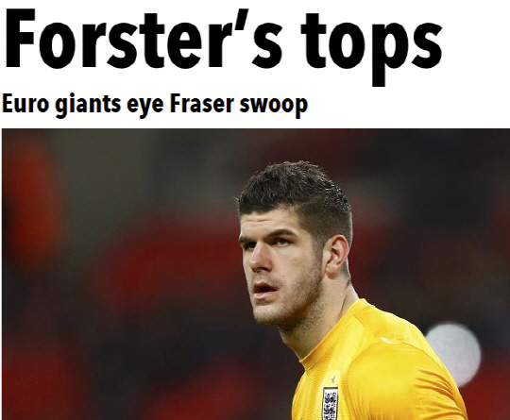Click the England crest on the jersey
The height and width of the screenshot is (420, 510).
pyautogui.click(x=330, y=403)
